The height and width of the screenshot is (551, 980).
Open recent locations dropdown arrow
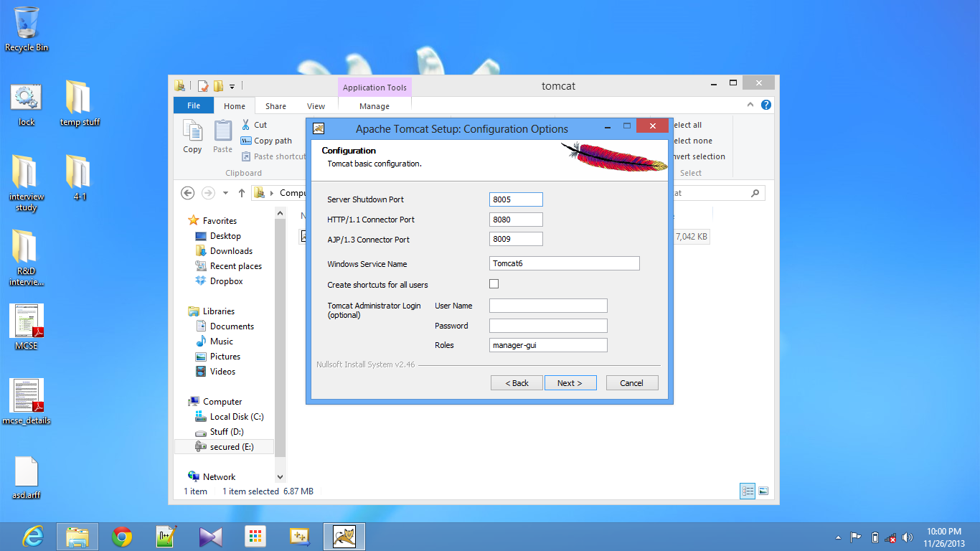(x=225, y=193)
